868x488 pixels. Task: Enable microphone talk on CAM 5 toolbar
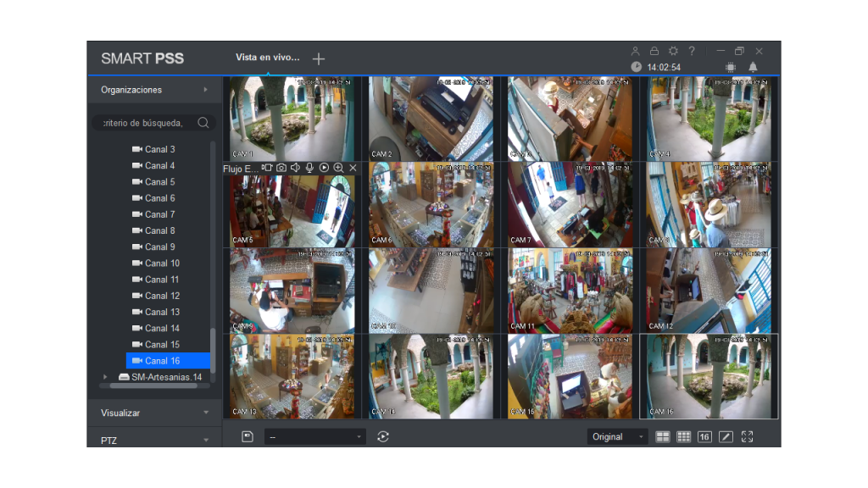coord(309,168)
